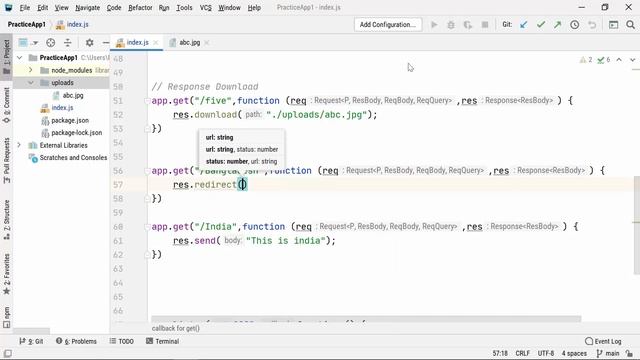
Task: Open the View menu
Action: coord(62,8)
